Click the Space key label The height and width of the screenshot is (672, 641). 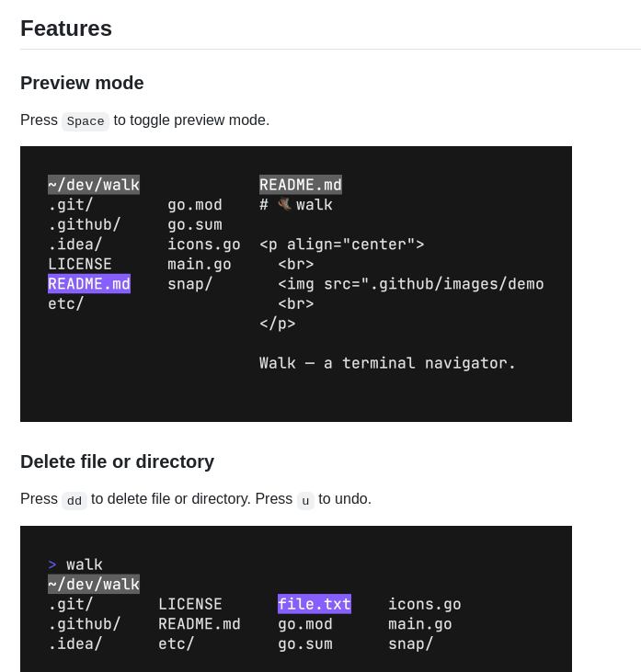86,121
